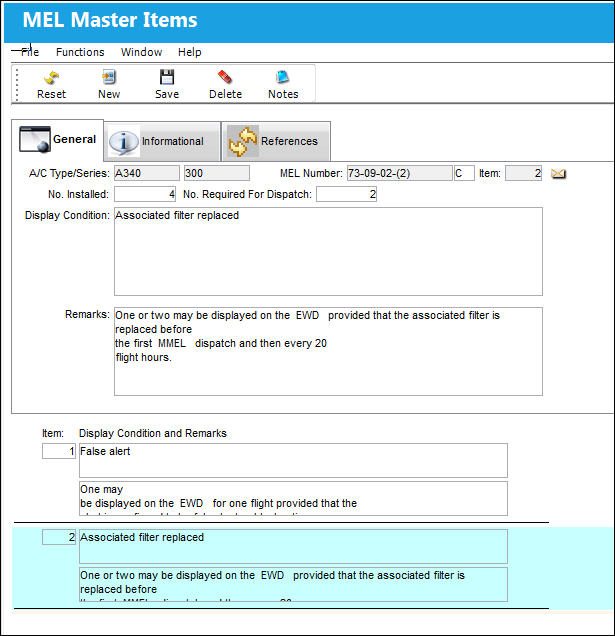Click the category field containing C

pyautogui.click(x=464, y=173)
